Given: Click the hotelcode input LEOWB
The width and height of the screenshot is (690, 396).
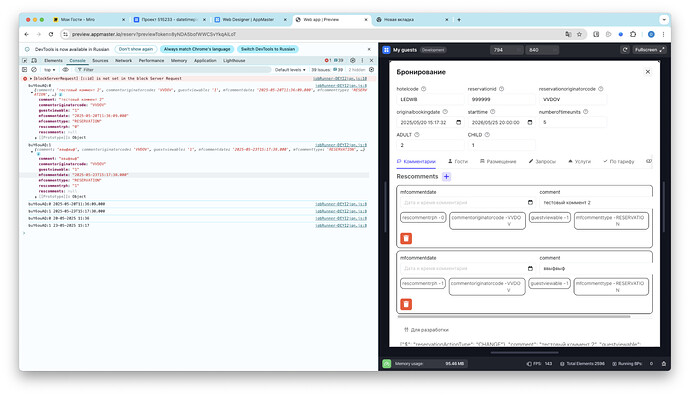Looking at the screenshot, I should pyautogui.click(x=430, y=99).
